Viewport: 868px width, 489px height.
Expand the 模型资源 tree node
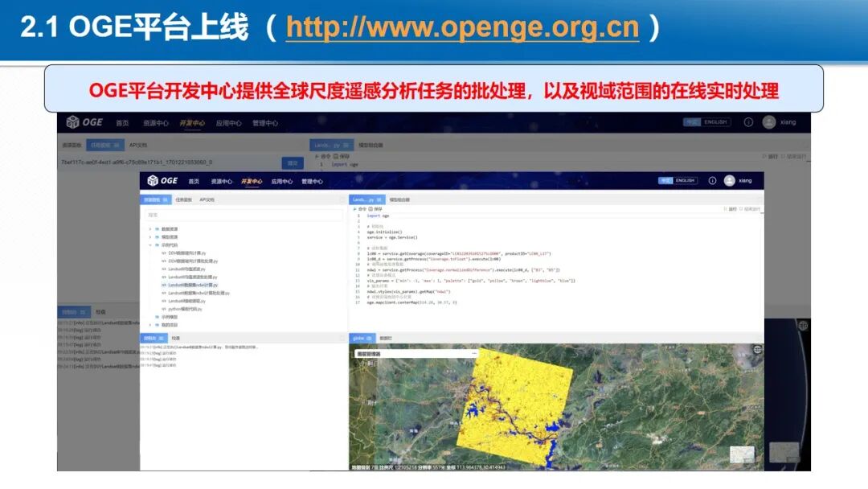click(x=150, y=237)
